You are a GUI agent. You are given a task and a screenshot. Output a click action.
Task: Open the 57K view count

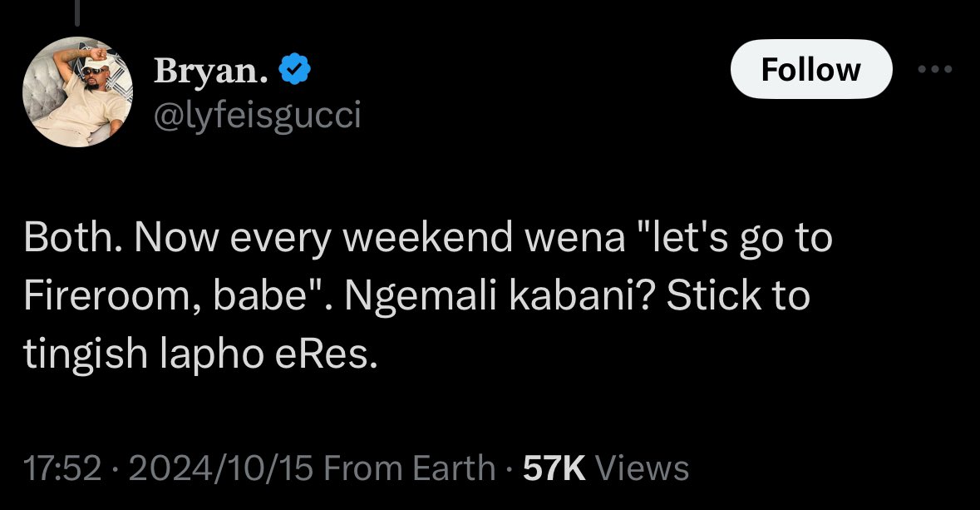coord(554,468)
